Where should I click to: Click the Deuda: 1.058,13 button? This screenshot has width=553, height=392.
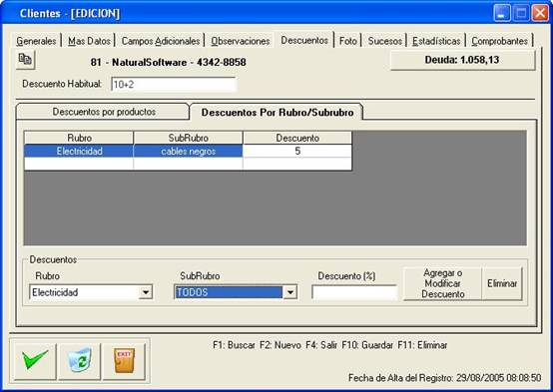[x=462, y=60]
